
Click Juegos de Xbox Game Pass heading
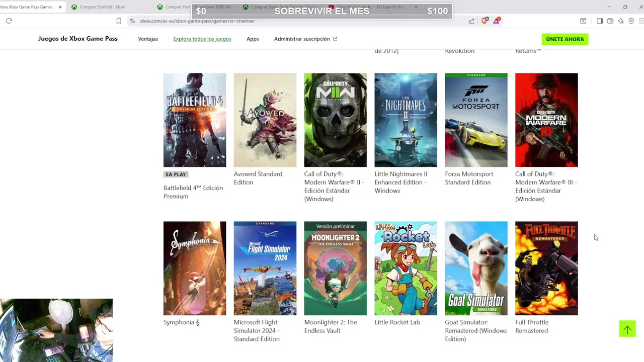(x=78, y=39)
